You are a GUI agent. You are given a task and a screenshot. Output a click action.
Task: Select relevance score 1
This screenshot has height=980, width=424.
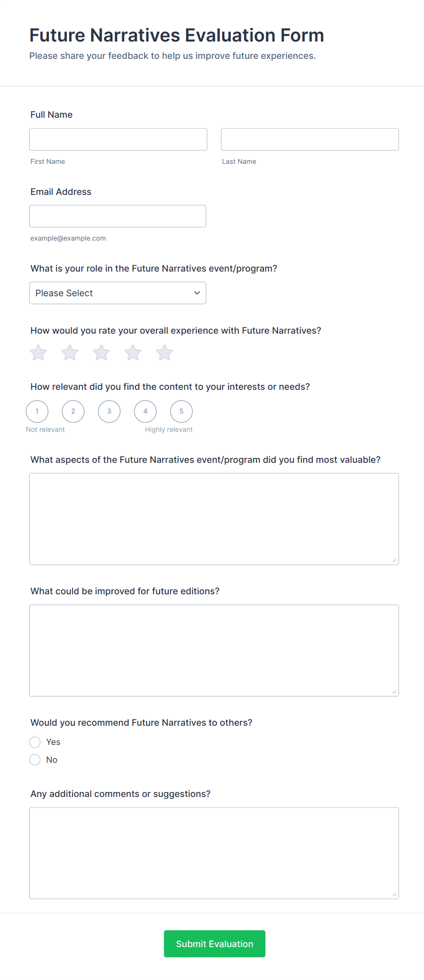(37, 411)
